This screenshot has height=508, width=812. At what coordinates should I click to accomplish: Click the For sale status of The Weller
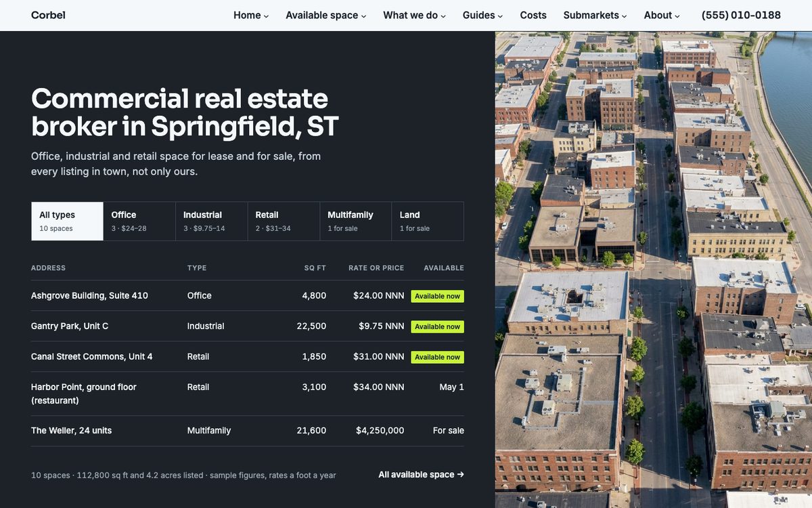tap(449, 430)
